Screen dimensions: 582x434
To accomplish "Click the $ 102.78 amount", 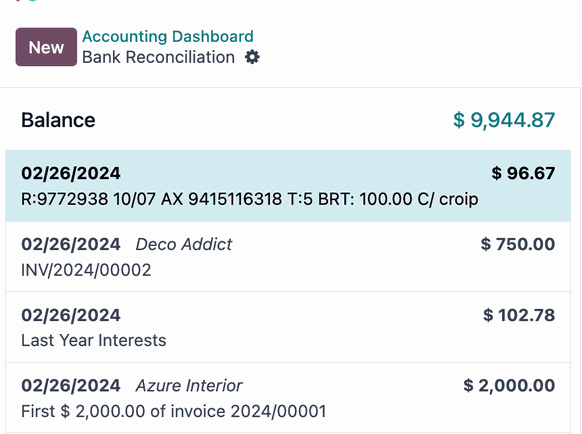I will tap(519, 315).
